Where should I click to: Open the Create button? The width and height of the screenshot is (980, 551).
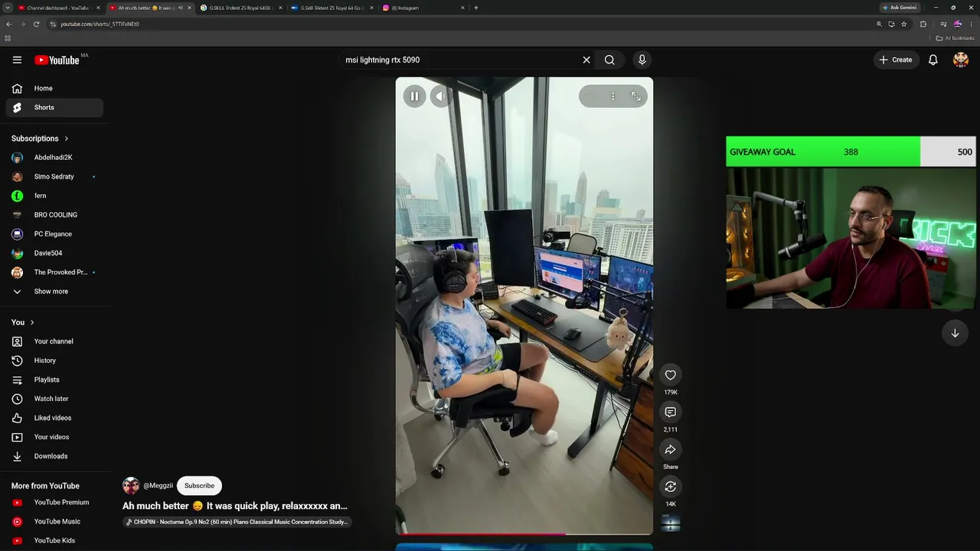pyautogui.click(x=895, y=60)
